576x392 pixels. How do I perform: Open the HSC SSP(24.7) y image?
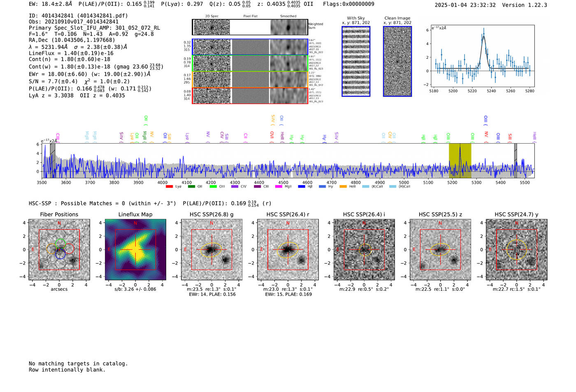pos(516,250)
